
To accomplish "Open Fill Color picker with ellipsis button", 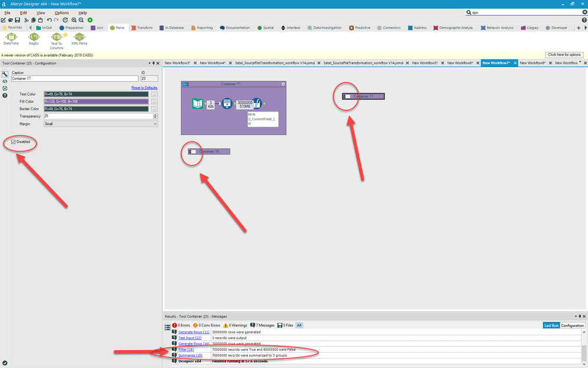I will pos(154,102).
